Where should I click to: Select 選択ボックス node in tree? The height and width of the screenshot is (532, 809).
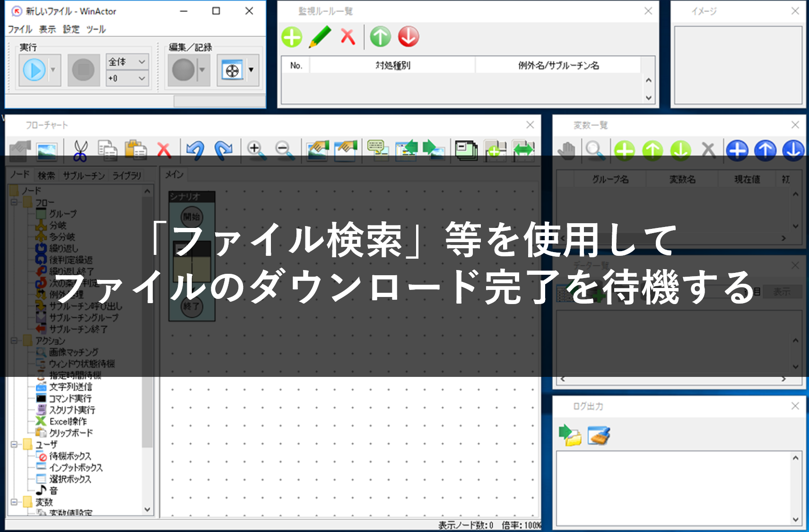70,479
